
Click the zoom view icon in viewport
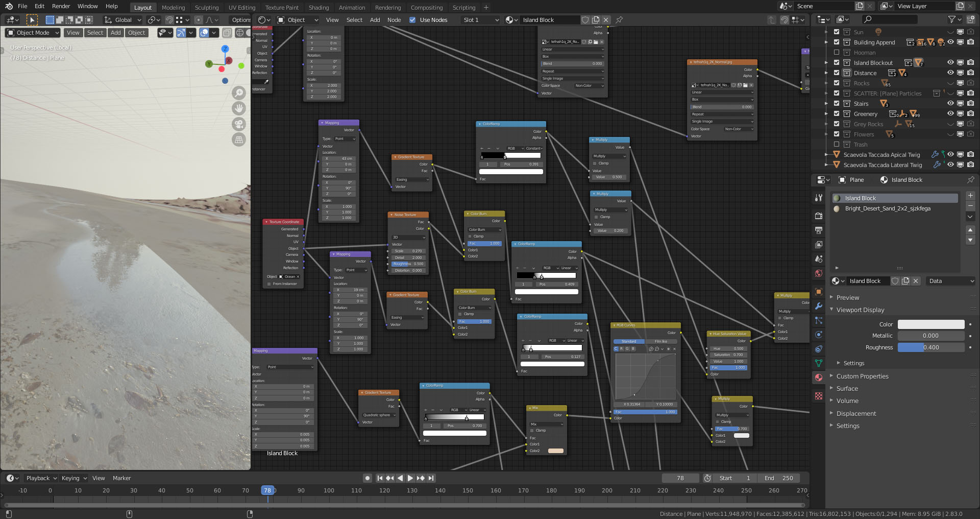coord(239,93)
